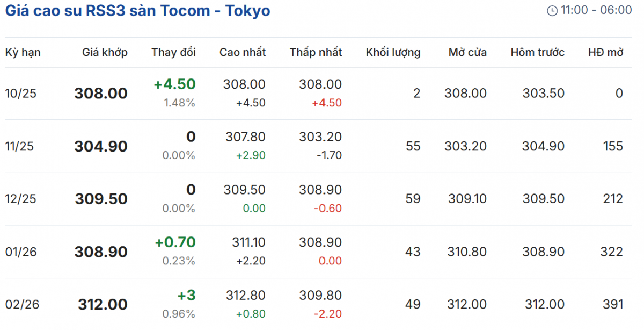Click the Hôm trước column header
This screenshot has height=330, width=644.
[x=537, y=52]
